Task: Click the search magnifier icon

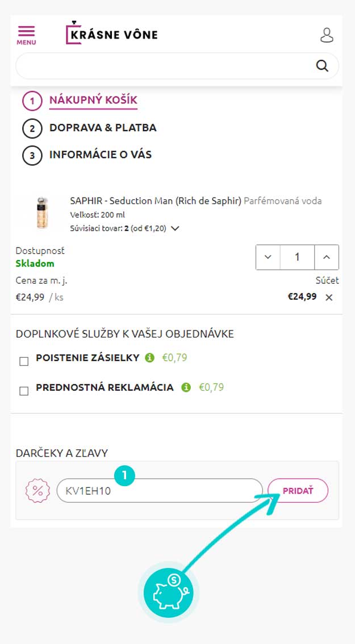Action: [x=322, y=66]
